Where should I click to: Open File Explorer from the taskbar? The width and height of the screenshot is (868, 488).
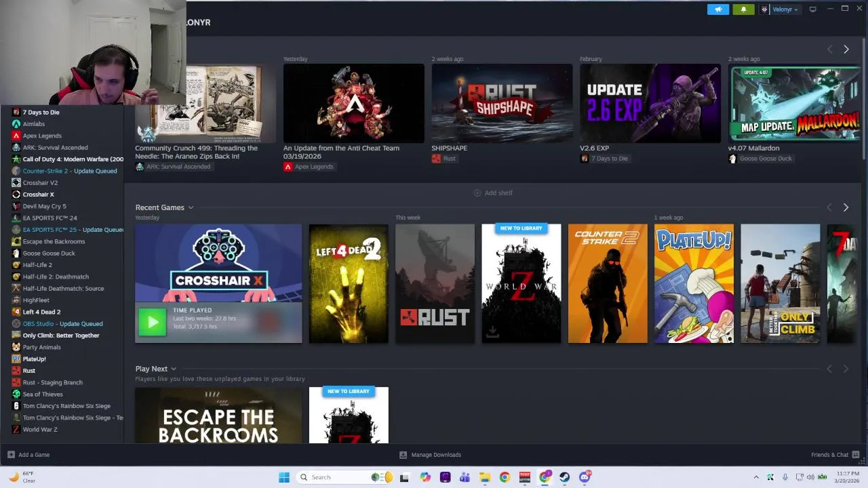pos(485,477)
